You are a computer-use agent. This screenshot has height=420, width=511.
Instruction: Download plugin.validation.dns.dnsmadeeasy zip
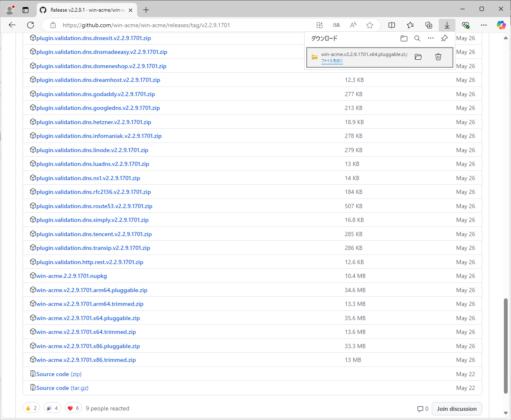(102, 52)
